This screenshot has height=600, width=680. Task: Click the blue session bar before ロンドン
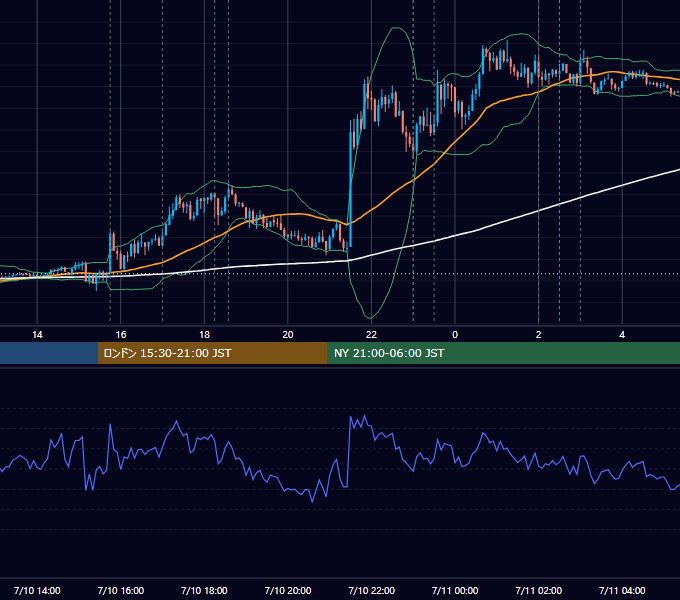49,353
